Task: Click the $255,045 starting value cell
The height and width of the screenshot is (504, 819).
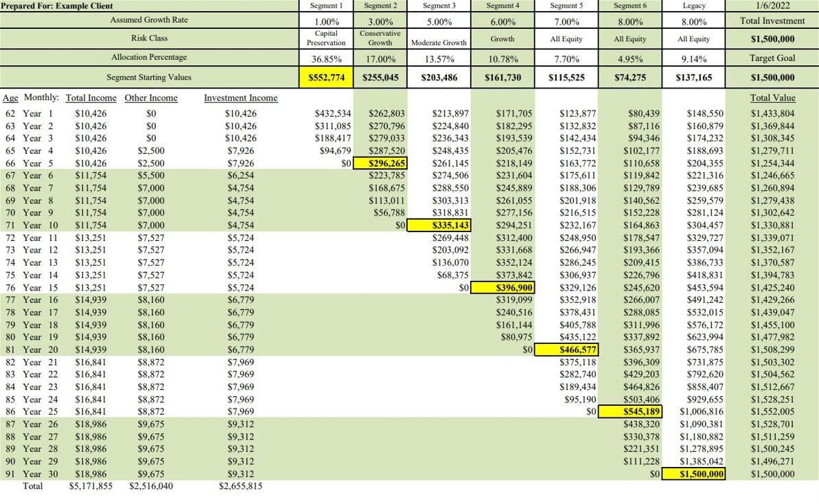Action: tap(380, 78)
